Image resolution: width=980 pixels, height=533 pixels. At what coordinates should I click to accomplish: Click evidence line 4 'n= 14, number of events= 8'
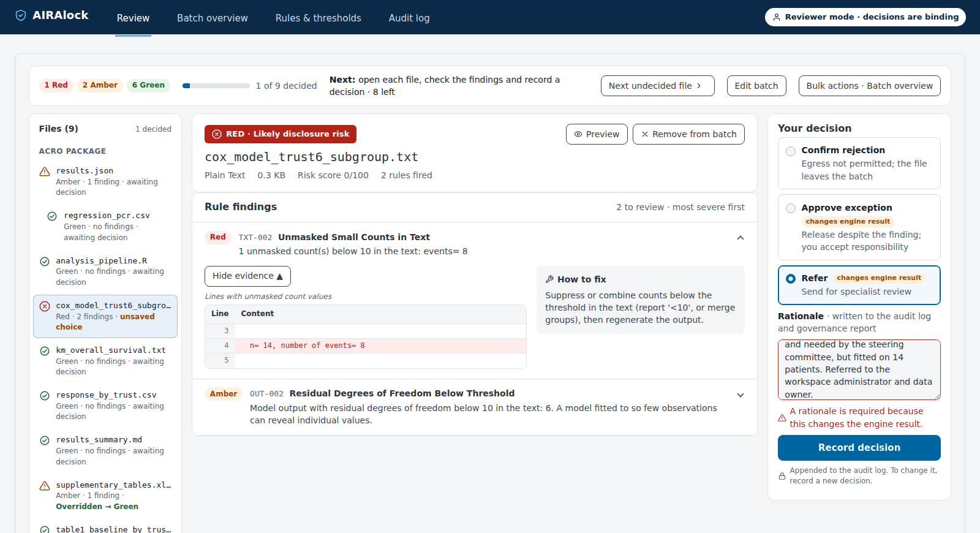coord(366,346)
